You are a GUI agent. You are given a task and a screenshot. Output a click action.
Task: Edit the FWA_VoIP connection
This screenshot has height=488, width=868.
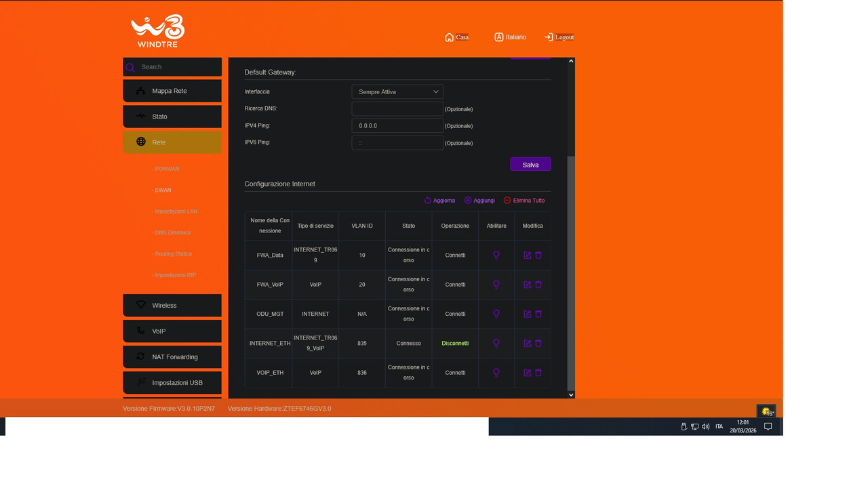[x=528, y=285]
